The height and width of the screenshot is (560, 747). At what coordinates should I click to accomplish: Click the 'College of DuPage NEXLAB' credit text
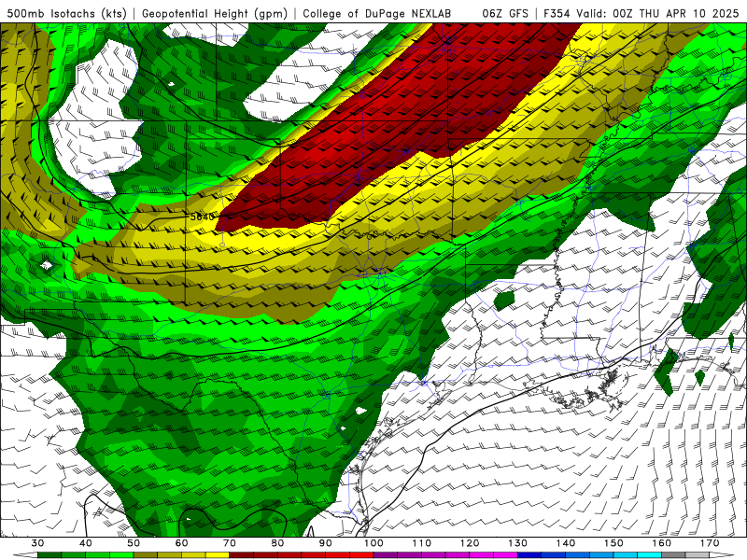pos(377,14)
